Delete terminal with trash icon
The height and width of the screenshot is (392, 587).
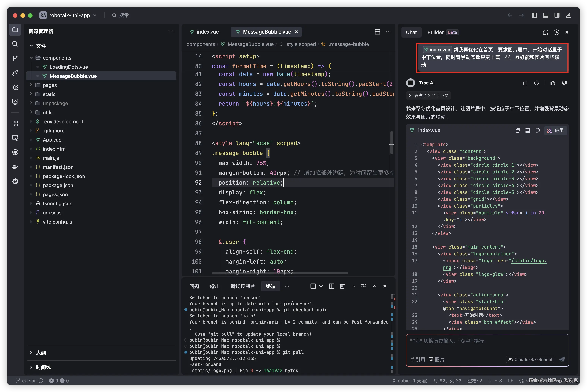pyautogui.click(x=342, y=286)
